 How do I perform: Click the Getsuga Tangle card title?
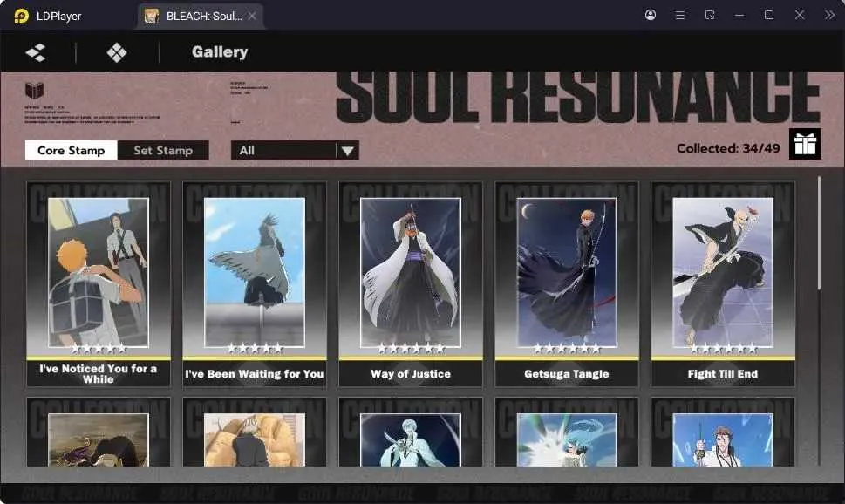pyautogui.click(x=567, y=373)
